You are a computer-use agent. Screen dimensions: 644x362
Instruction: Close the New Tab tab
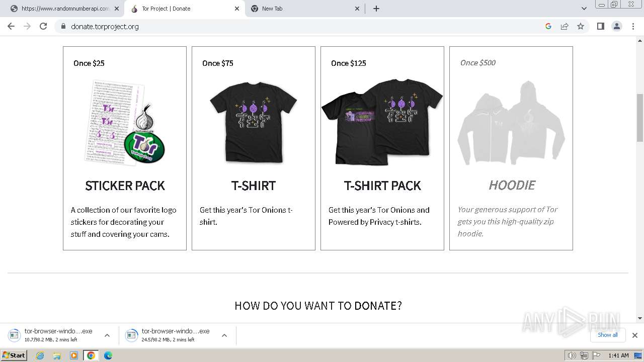tap(357, 9)
